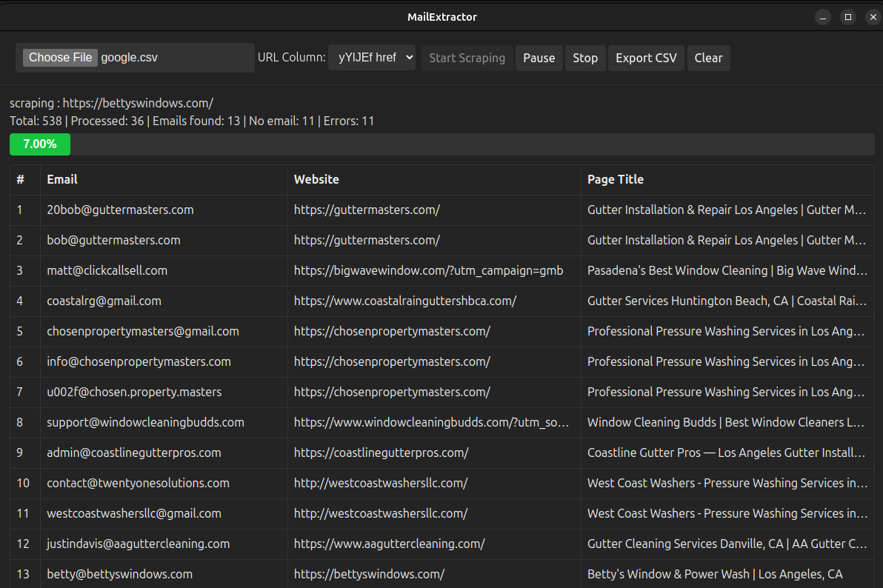Click the scraping status URL line
The width and height of the screenshot is (883, 588).
[112, 103]
